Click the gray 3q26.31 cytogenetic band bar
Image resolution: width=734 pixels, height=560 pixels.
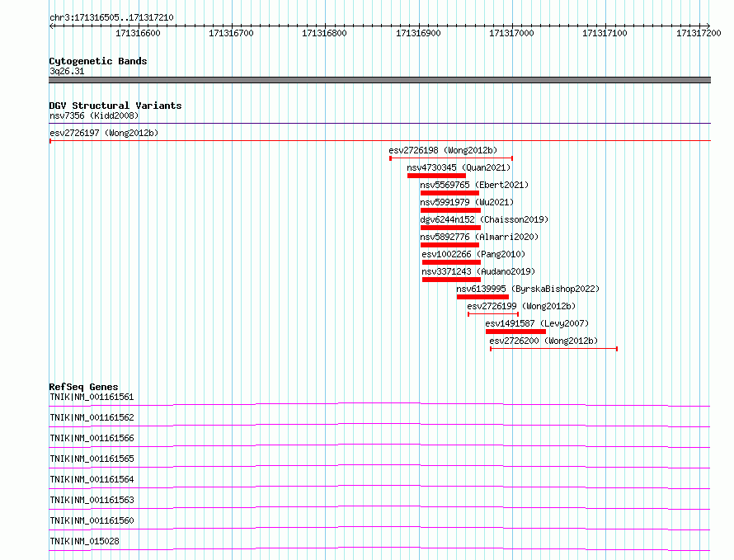tap(379, 80)
